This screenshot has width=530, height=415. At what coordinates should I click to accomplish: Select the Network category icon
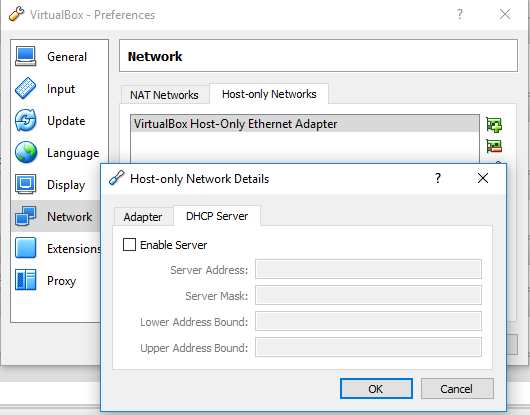25,216
